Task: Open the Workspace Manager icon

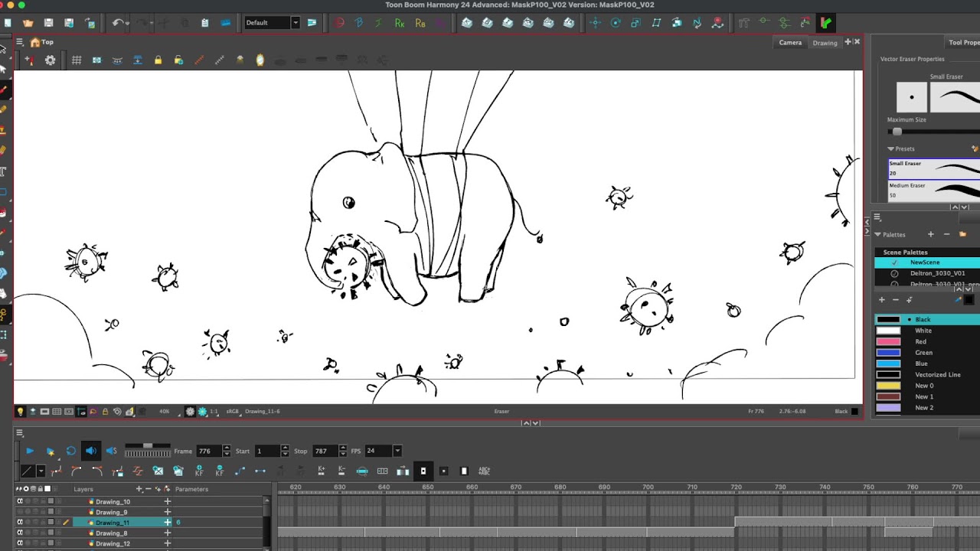Action: [x=312, y=23]
